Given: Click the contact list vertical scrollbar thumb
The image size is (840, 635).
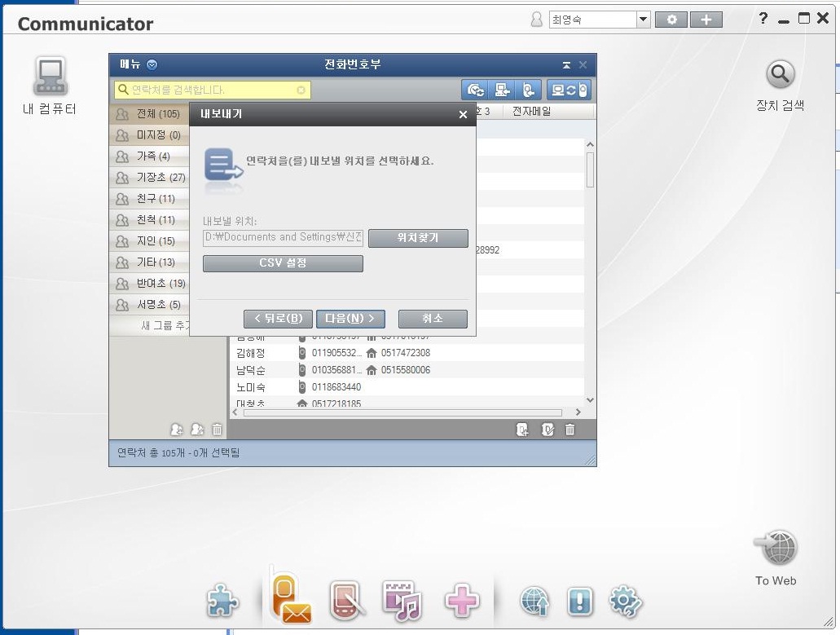Looking at the screenshot, I should click(590, 170).
